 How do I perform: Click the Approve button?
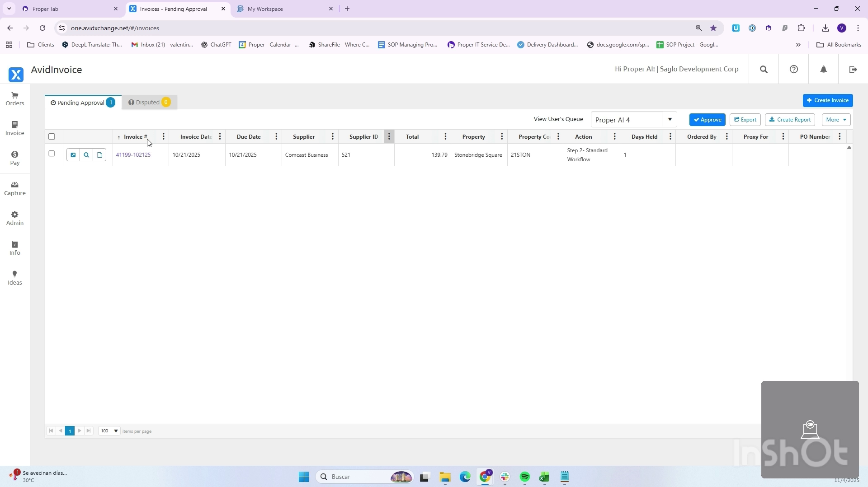coord(708,120)
